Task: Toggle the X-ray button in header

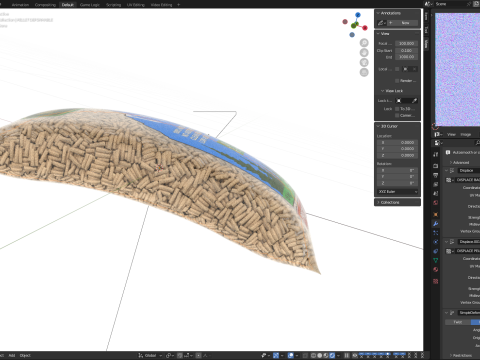Action: pos(305,355)
